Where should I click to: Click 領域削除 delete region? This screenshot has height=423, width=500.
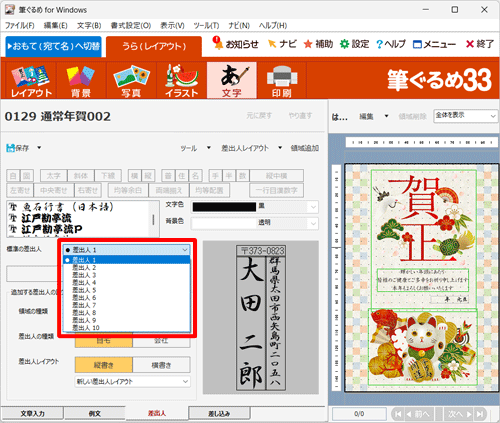[x=413, y=116]
